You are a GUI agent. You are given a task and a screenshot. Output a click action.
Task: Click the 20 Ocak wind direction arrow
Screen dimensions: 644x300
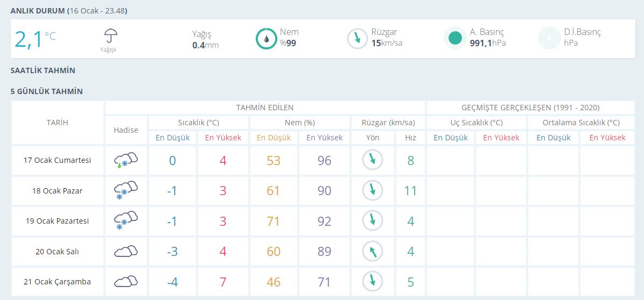372,251
